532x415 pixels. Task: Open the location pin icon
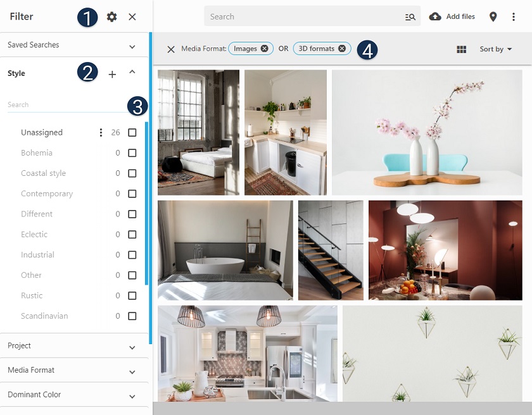point(493,17)
